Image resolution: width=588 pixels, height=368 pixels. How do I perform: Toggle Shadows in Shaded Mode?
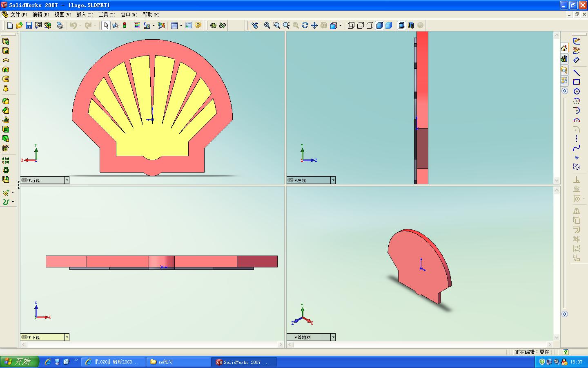click(401, 25)
